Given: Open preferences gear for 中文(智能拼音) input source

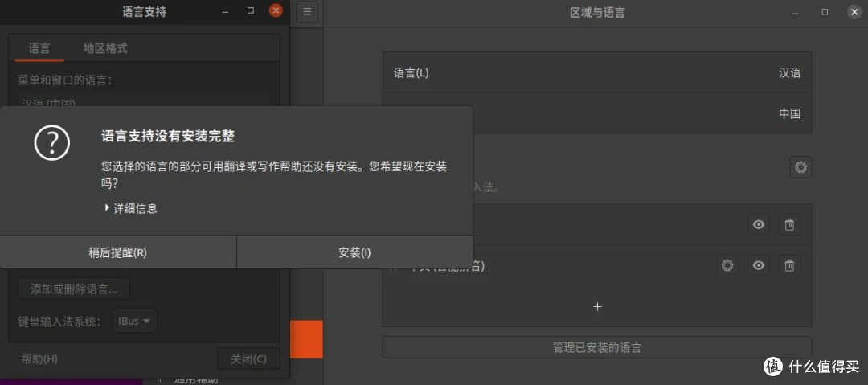Looking at the screenshot, I should point(727,266).
